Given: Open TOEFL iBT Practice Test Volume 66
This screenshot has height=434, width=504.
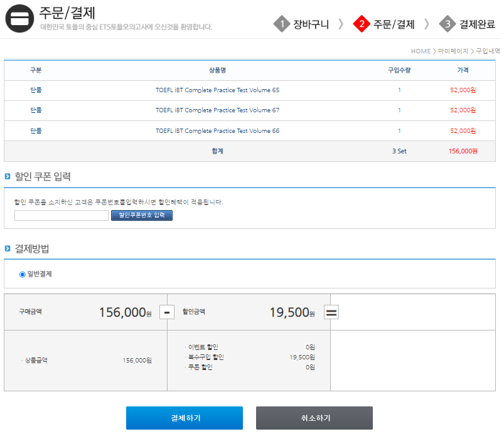Looking at the screenshot, I should pos(217,131).
